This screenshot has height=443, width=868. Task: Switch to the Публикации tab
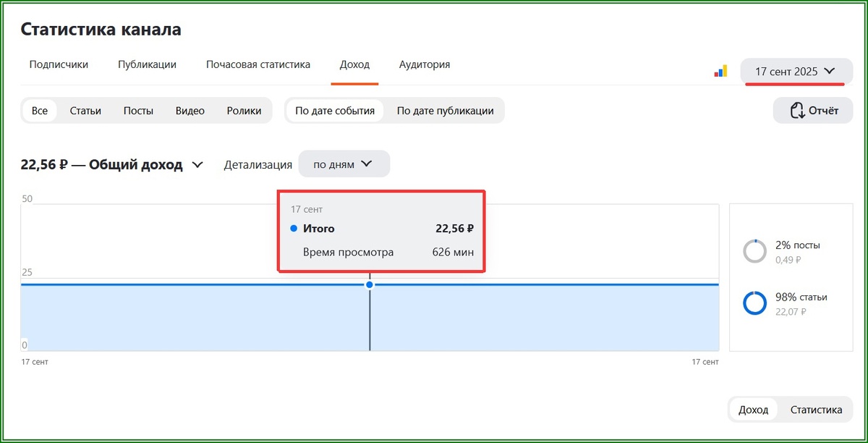coord(147,64)
